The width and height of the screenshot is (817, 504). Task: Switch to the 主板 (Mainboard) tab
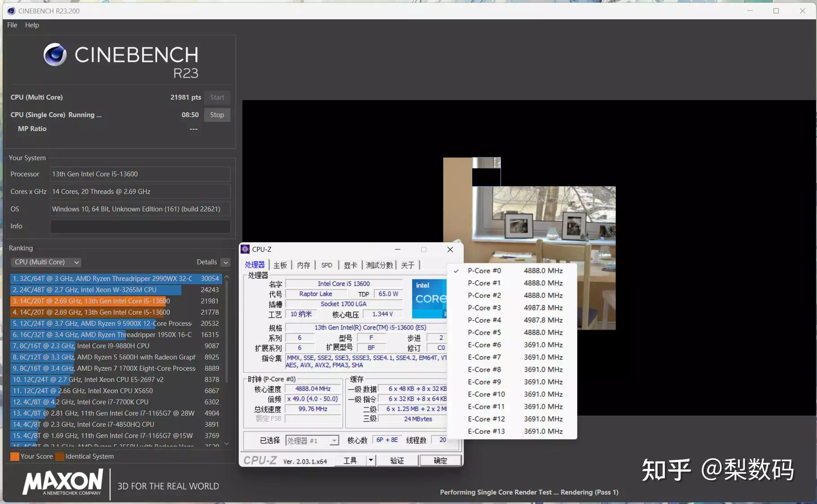click(x=280, y=265)
